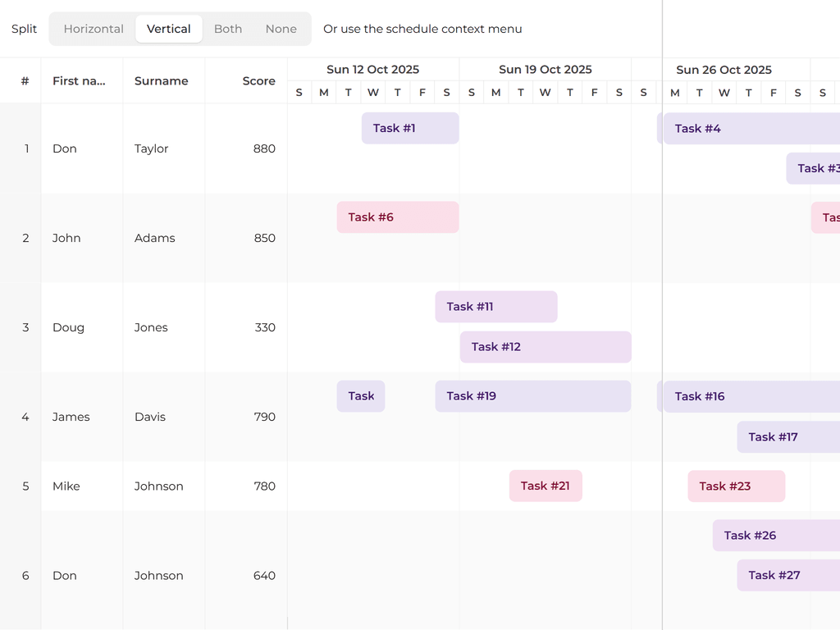This screenshot has width=840, height=630.
Task: Select Task #27 in Don Johnson's row
Action: coord(771,575)
